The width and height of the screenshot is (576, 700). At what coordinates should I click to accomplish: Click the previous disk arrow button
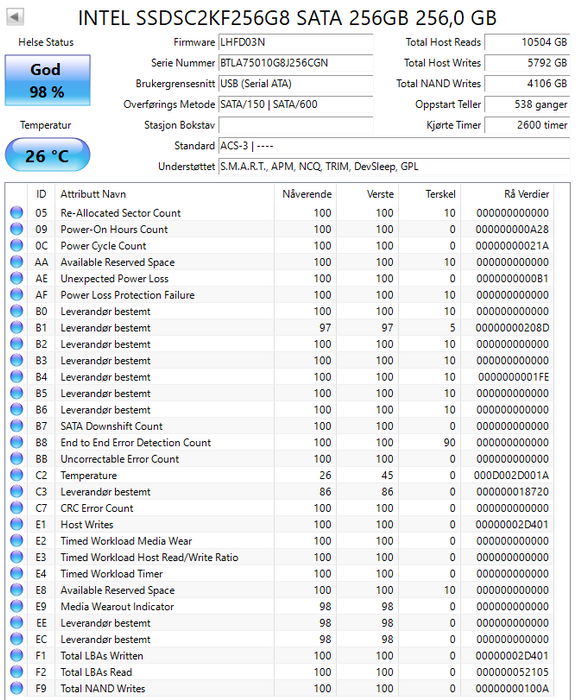15,17
